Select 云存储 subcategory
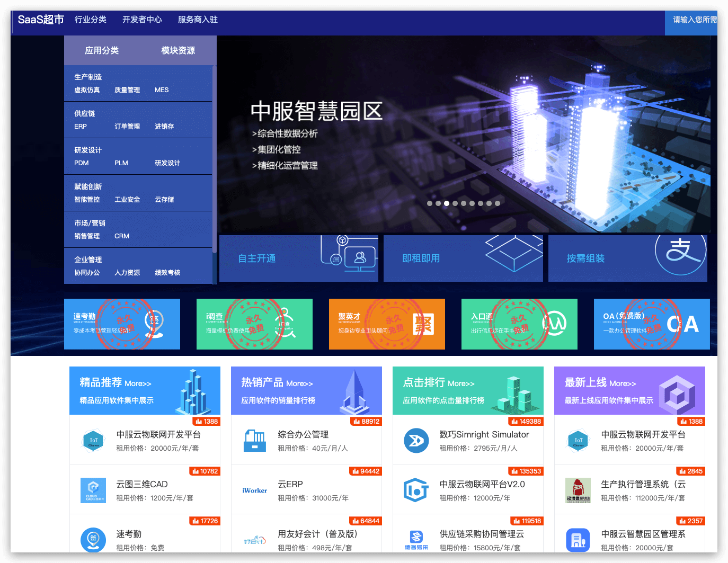The height and width of the screenshot is (563, 728). pyautogui.click(x=164, y=200)
